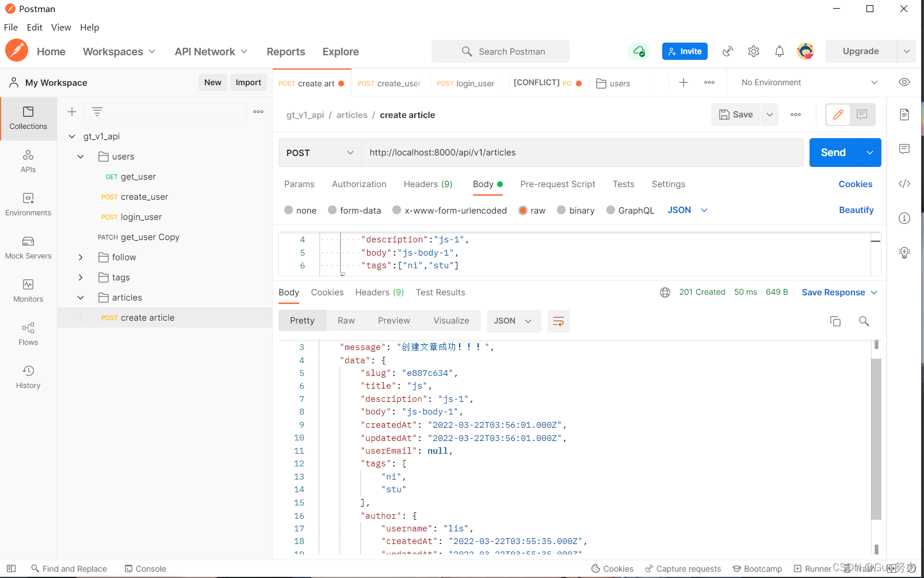
Task: Switch to the Pre-request Script tab
Action: [x=558, y=184]
